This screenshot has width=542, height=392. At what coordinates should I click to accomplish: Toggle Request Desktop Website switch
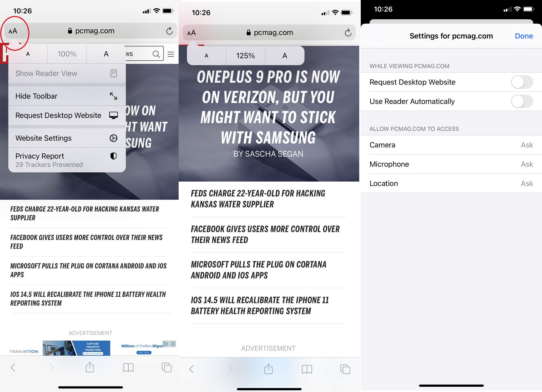[522, 82]
